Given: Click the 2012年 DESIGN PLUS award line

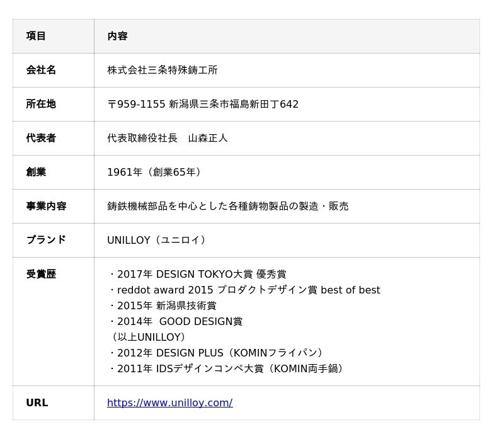Looking at the screenshot, I should pos(216,353).
